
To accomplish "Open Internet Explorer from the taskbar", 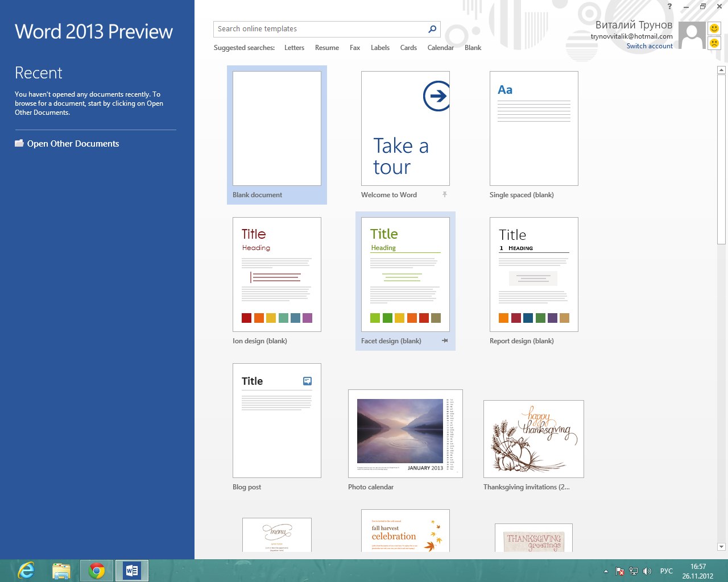I will pos(26,570).
